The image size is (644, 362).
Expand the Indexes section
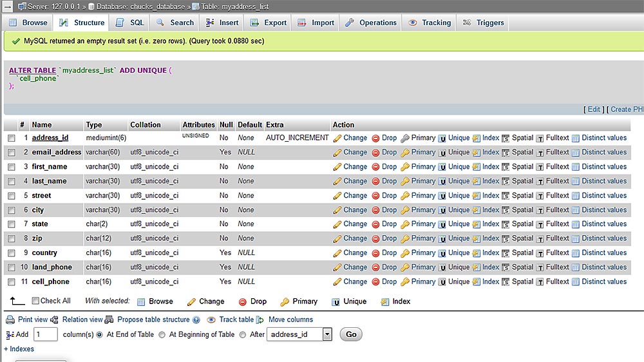[19, 349]
